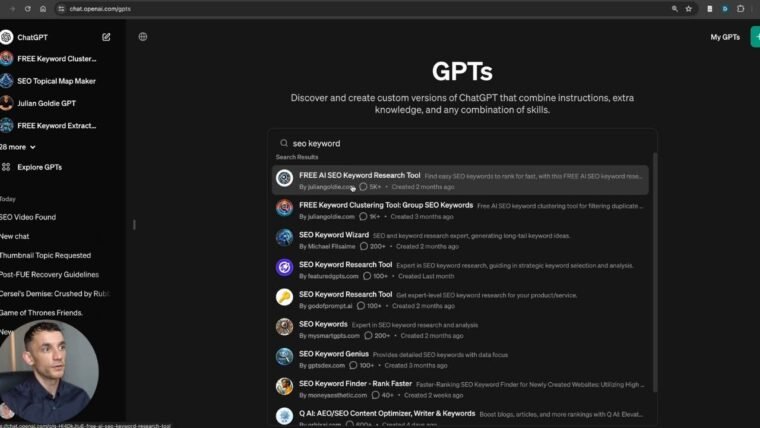Open FREE Keyword Clustering Tool: Group SEO Keywords
The height and width of the screenshot is (428, 760).
460,210
